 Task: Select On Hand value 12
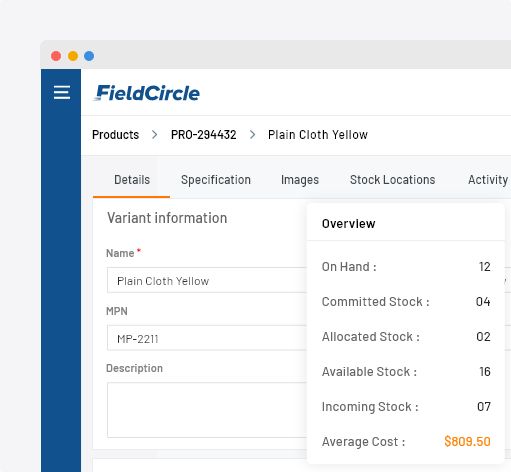[485, 267]
